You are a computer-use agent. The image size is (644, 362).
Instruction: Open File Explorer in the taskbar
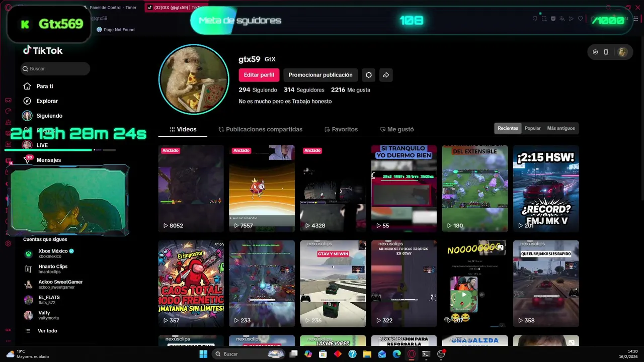pos(367,354)
